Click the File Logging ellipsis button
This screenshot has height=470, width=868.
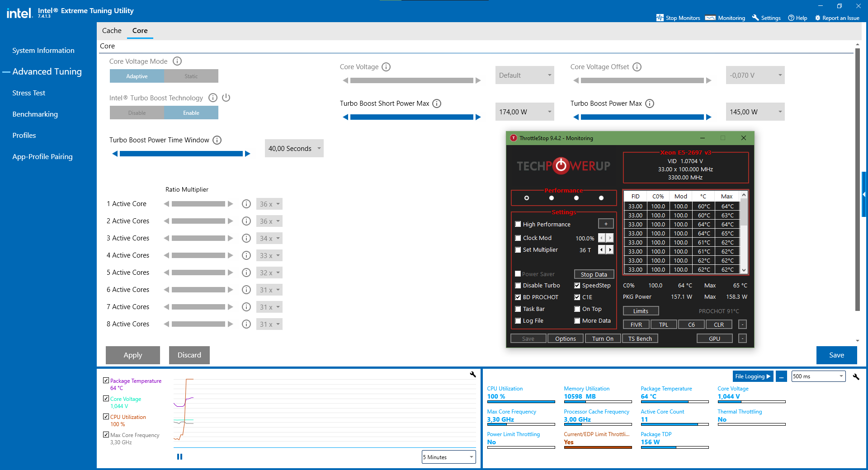[x=781, y=376]
